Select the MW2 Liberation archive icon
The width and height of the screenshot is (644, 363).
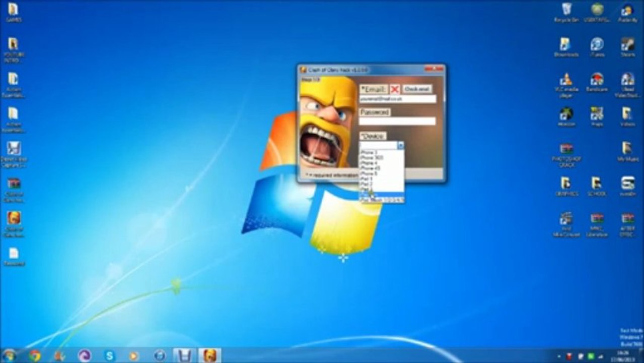point(597,224)
